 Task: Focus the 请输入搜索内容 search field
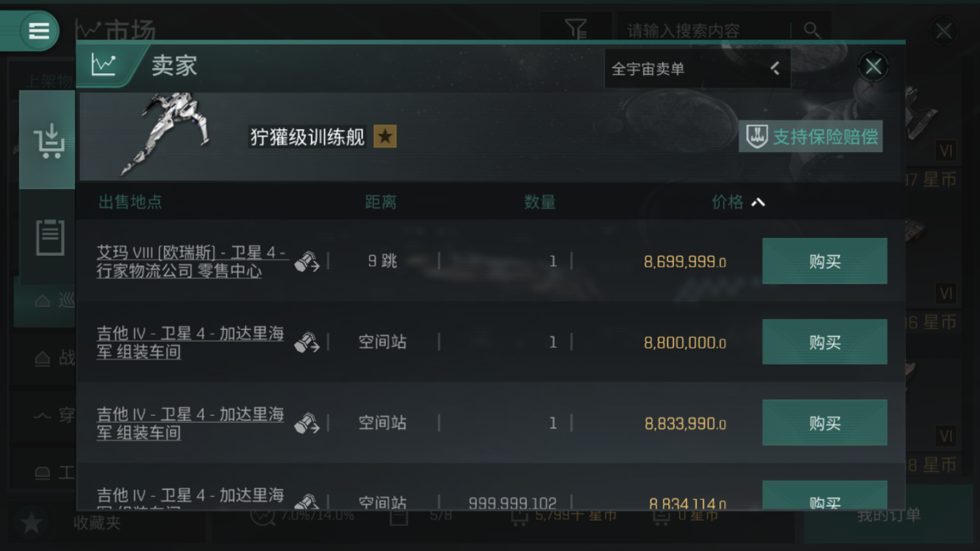click(705, 31)
